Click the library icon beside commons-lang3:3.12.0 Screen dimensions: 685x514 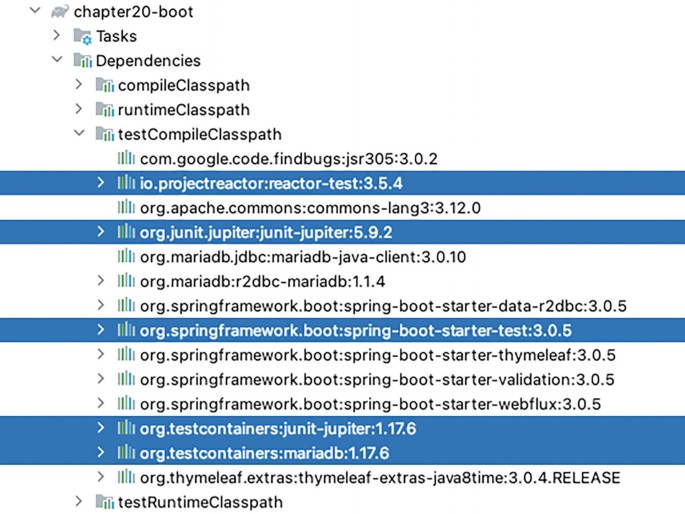pos(126,207)
